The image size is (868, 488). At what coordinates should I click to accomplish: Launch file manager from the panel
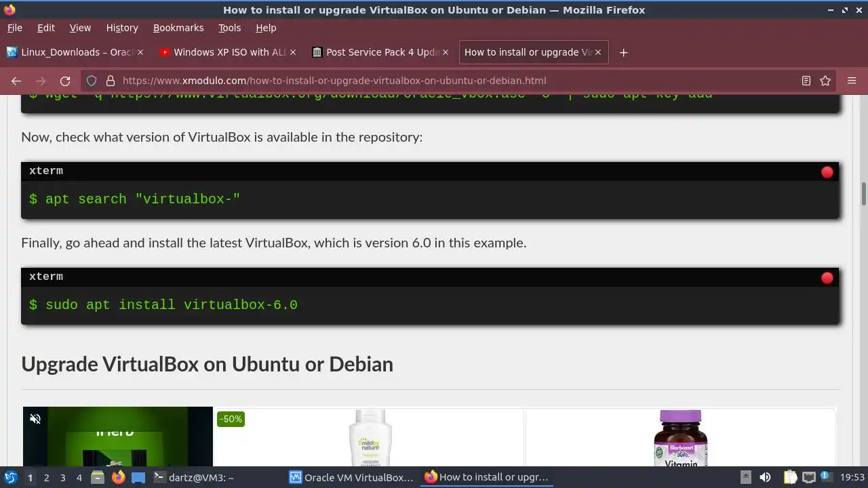(x=98, y=477)
